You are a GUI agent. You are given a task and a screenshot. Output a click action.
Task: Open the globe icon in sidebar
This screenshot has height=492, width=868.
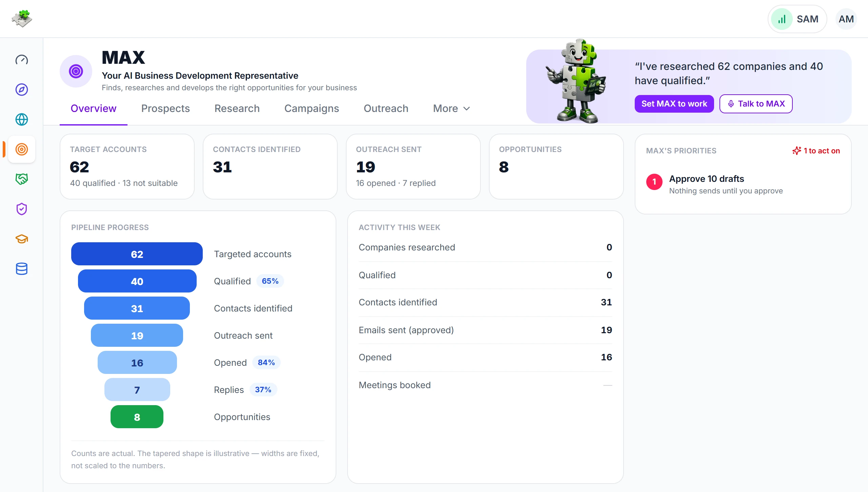pos(22,119)
